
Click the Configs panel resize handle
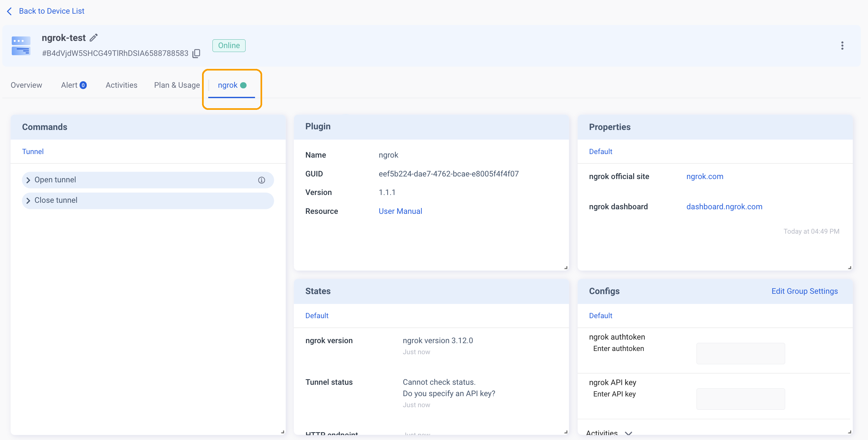click(x=849, y=432)
